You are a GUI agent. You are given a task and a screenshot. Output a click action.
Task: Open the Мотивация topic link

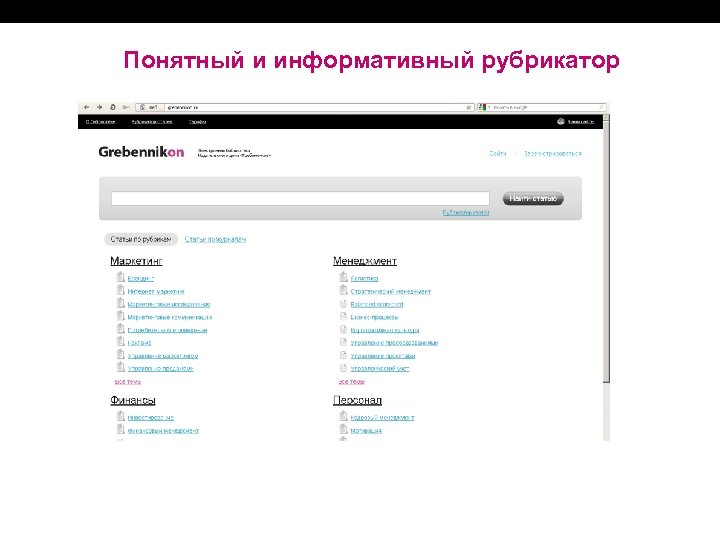click(366, 431)
